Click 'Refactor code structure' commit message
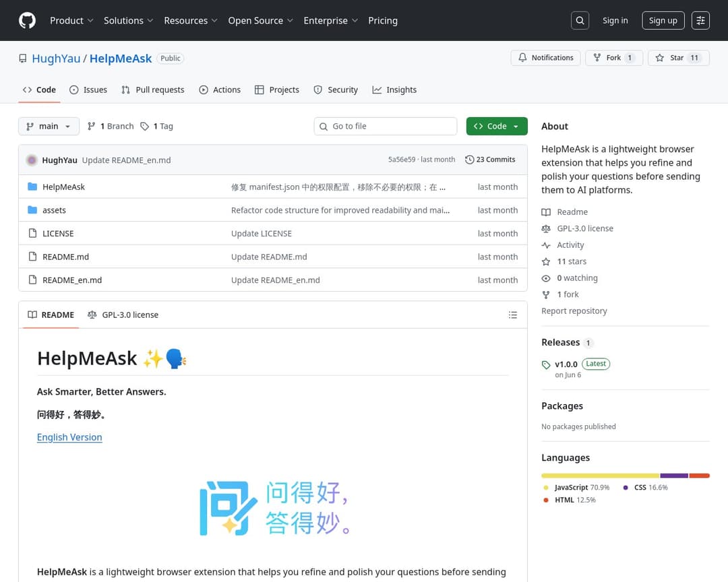 point(340,210)
